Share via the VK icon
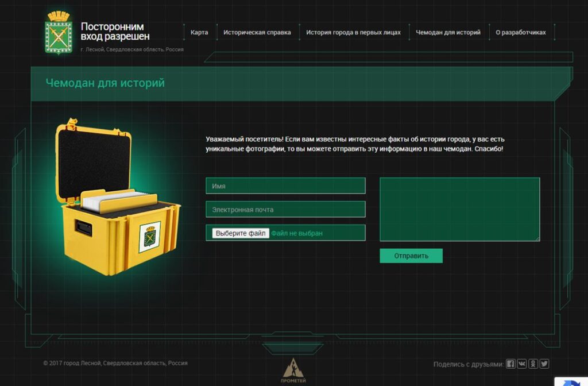This screenshot has height=386, width=588. click(522, 364)
